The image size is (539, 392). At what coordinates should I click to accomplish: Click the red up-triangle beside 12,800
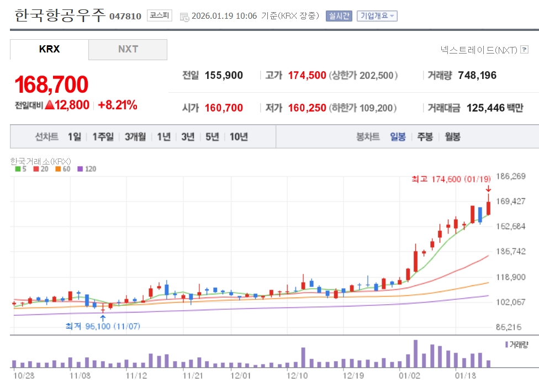pos(49,105)
